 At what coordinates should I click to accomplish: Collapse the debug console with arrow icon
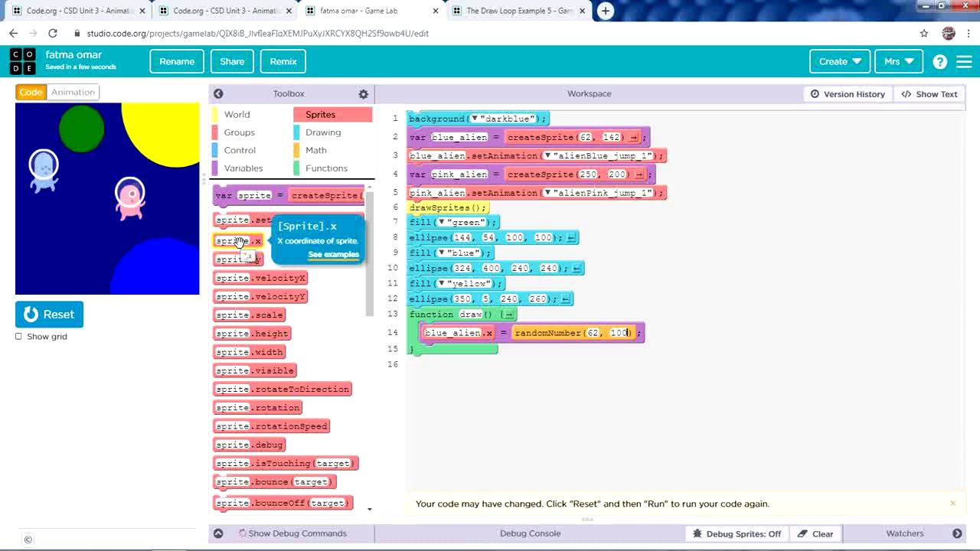pos(218,533)
